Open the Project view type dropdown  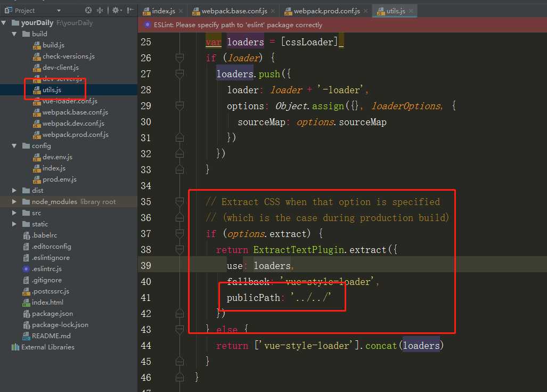[59, 11]
